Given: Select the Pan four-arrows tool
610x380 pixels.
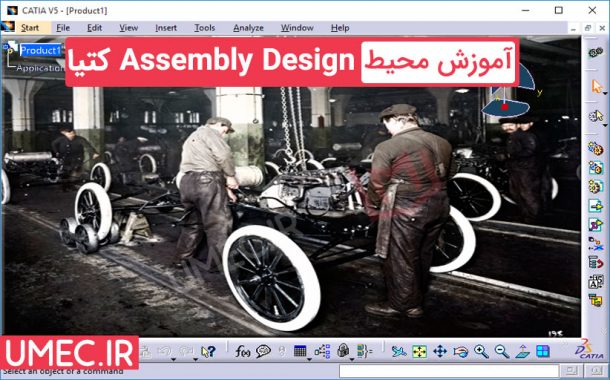Looking at the screenshot, I should coord(440,352).
